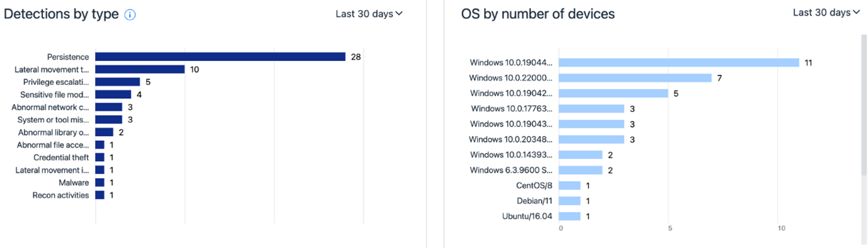868x248 pixels.
Task: Click the Windows 10.0.22000 bar showing 7
Action: coord(635,78)
